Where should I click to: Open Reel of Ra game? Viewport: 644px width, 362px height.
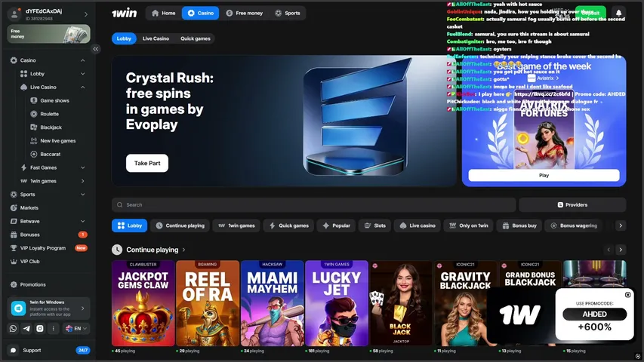click(x=208, y=303)
